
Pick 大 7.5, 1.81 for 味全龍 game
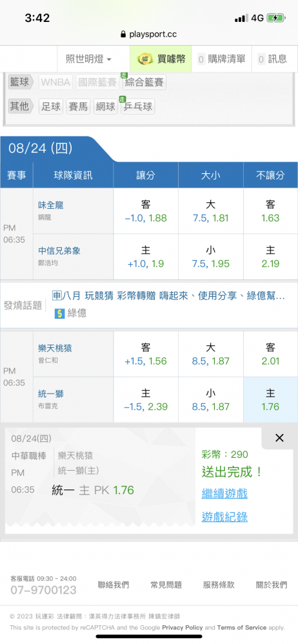(211, 211)
